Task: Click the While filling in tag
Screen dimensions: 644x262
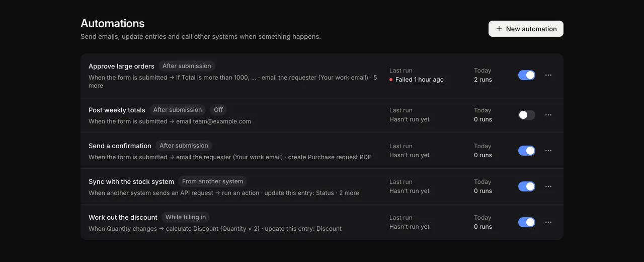Action: (x=186, y=217)
